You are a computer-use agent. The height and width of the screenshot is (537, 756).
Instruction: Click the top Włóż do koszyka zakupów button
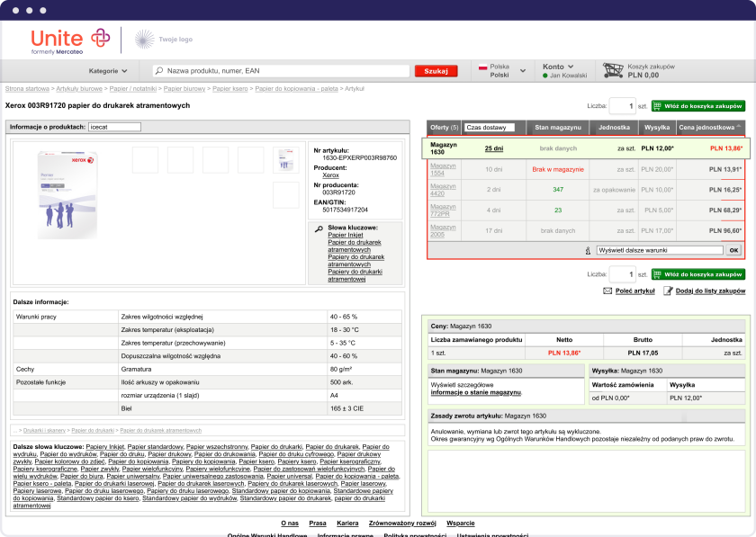(698, 106)
